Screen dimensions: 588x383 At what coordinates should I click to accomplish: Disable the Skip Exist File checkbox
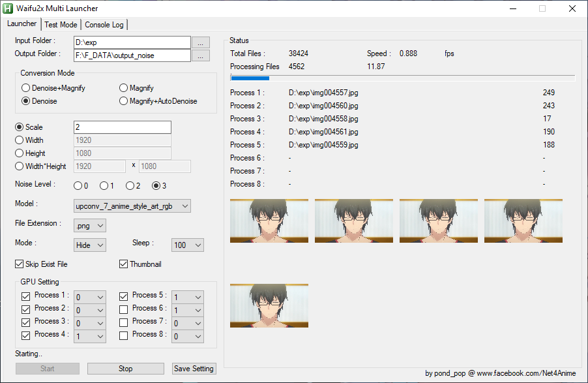[20, 264]
